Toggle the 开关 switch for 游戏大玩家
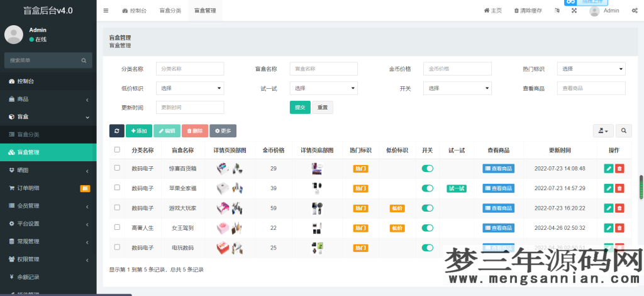Screen dimensions: 644x296 427,208
